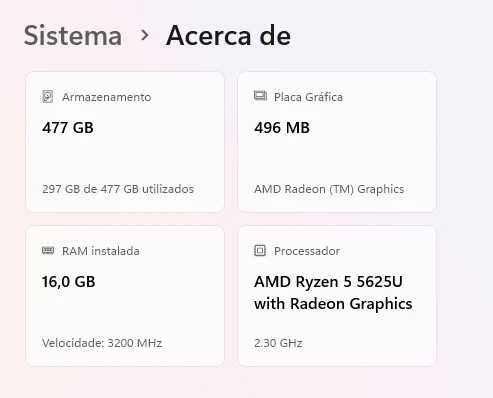Open the Processador card
The image size is (493, 398).
click(337, 296)
